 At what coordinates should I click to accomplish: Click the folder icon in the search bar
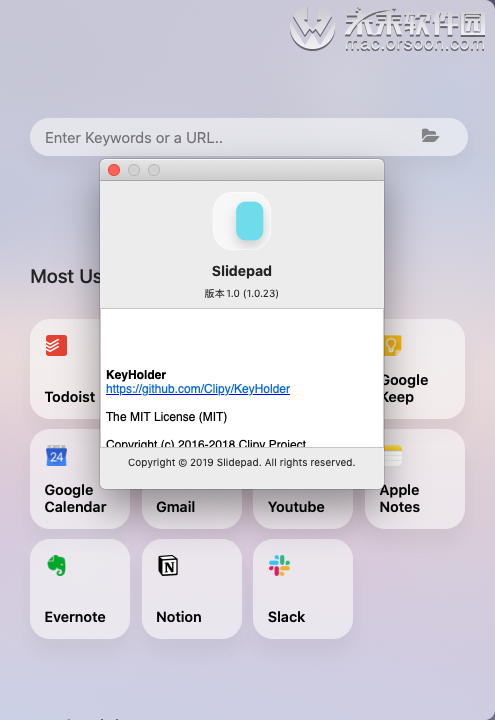click(430, 135)
